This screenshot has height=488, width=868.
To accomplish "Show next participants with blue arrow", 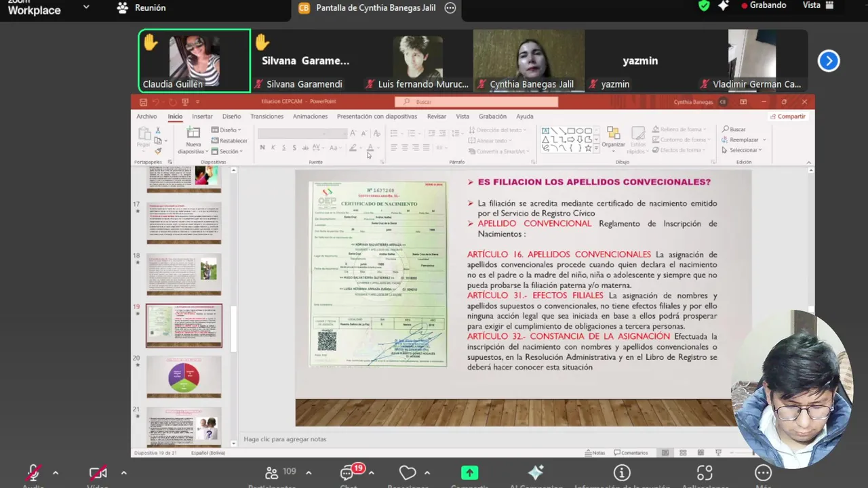I will (x=829, y=61).
